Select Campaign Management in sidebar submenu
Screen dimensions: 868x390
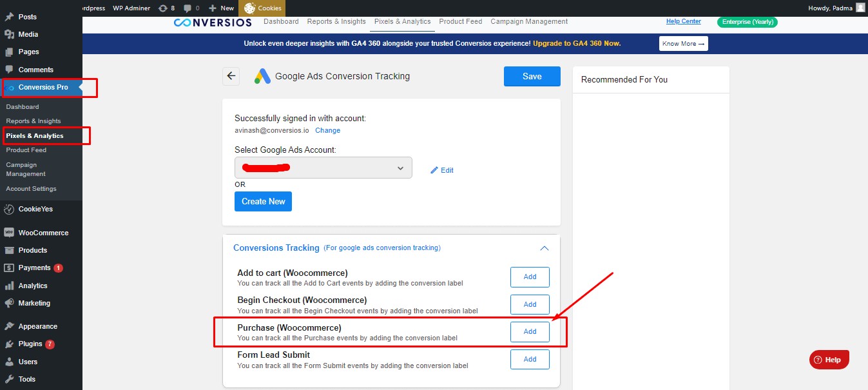point(26,170)
